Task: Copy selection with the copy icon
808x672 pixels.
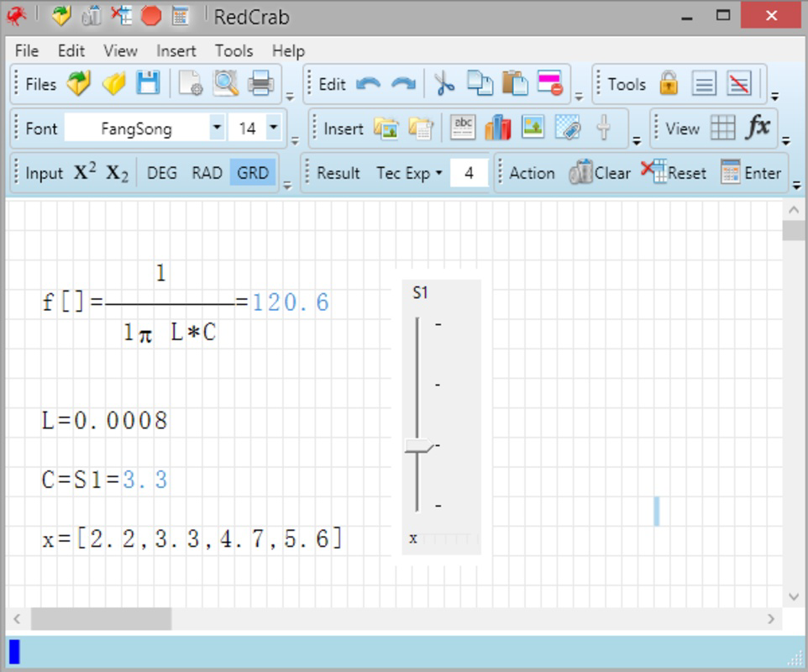Action: click(x=480, y=83)
